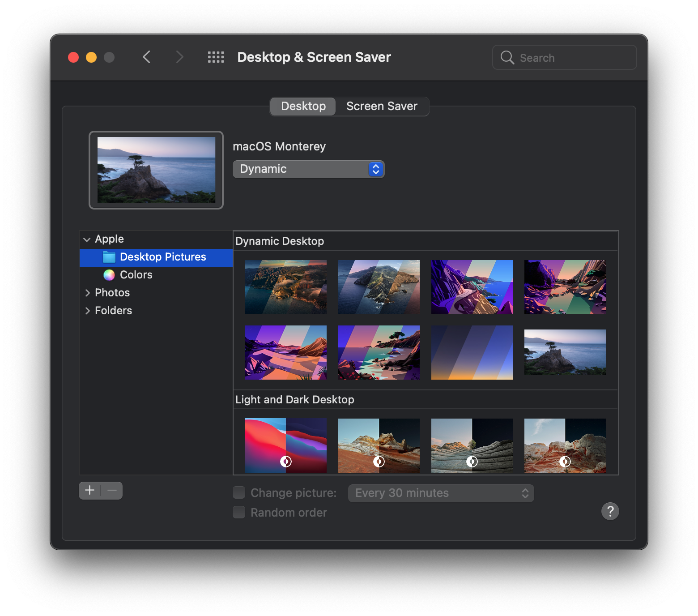Choose the illustrated beach cove dynamic wallpaper
Image resolution: width=698 pixels, height=616 pixels.
[x=379, y=352]
